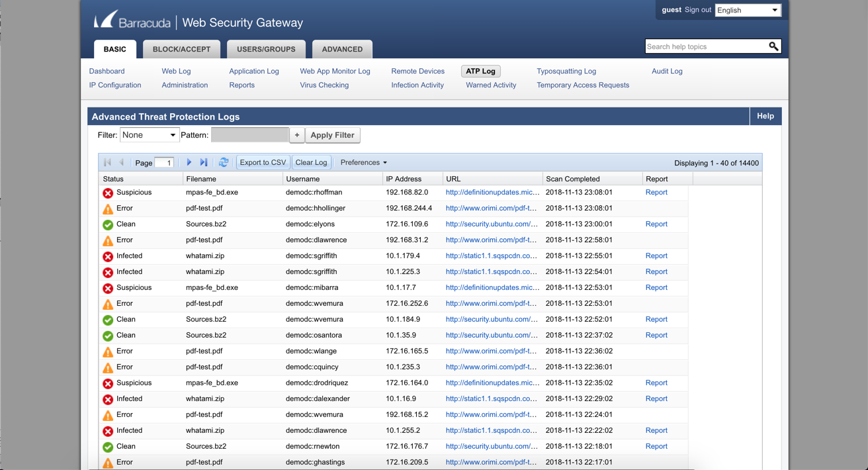Click the refresh log icon

pyautogui.click(x=224, y=162)
